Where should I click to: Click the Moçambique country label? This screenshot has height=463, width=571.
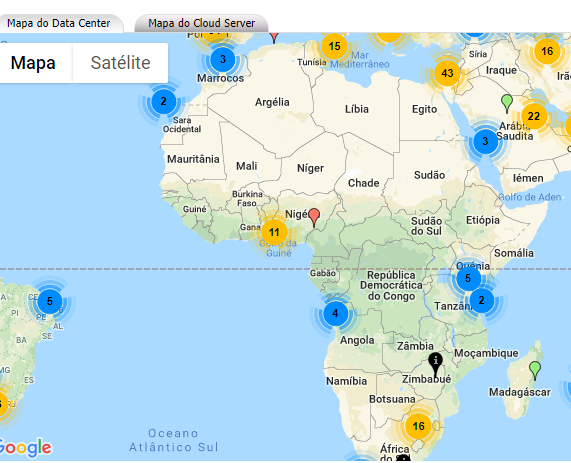coord(486,353)
